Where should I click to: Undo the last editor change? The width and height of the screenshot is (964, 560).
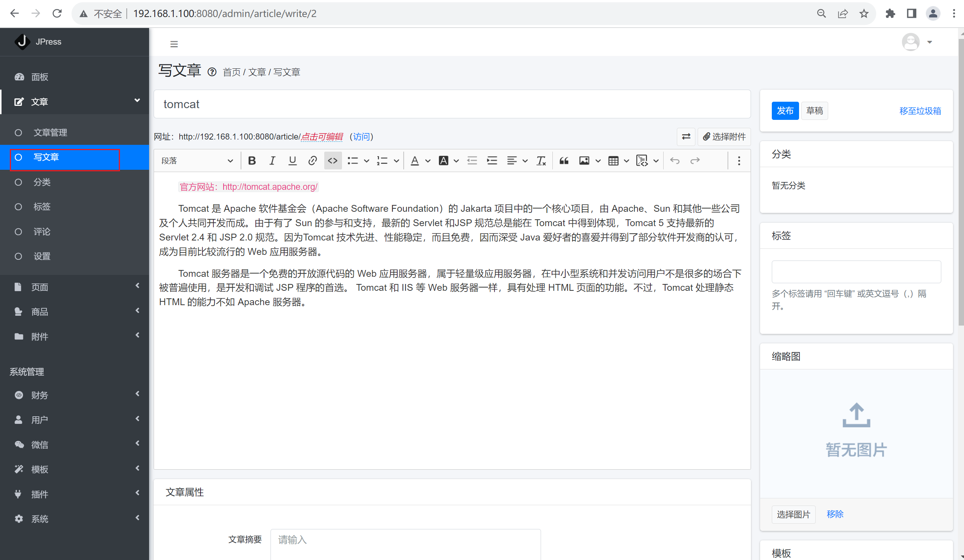coord(675,161)
